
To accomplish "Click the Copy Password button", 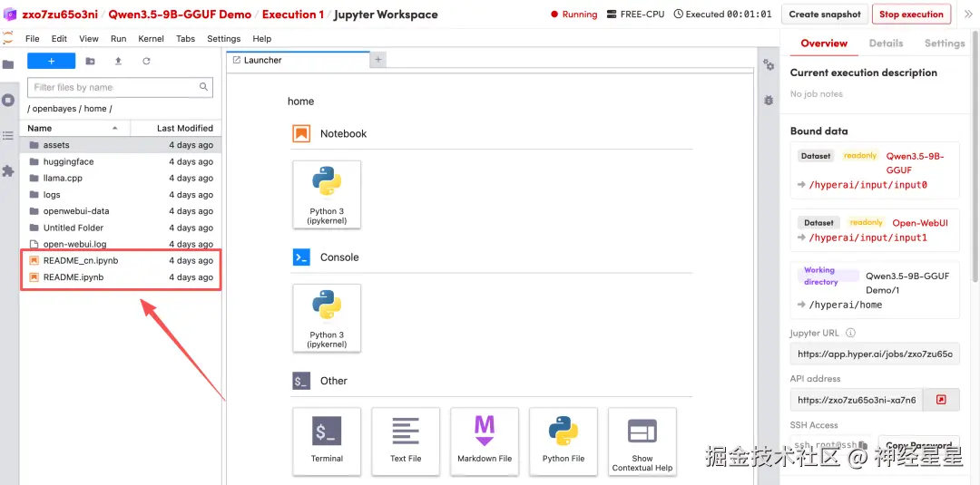I will click(918, 445).
